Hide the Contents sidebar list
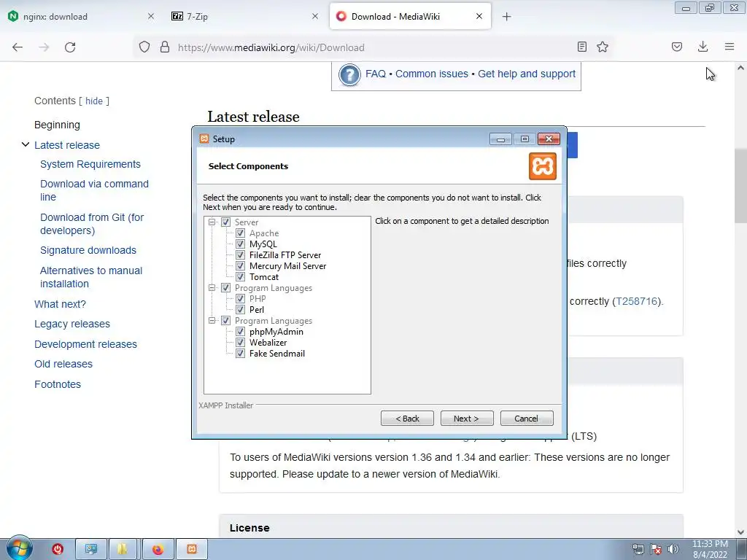Screen dimensions: 747x560 pos(94,101)
